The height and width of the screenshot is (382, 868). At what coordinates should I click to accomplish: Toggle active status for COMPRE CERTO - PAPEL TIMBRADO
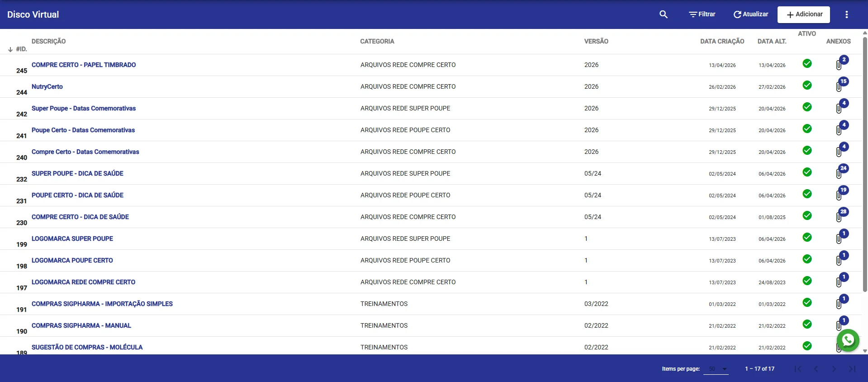(807, 63)
